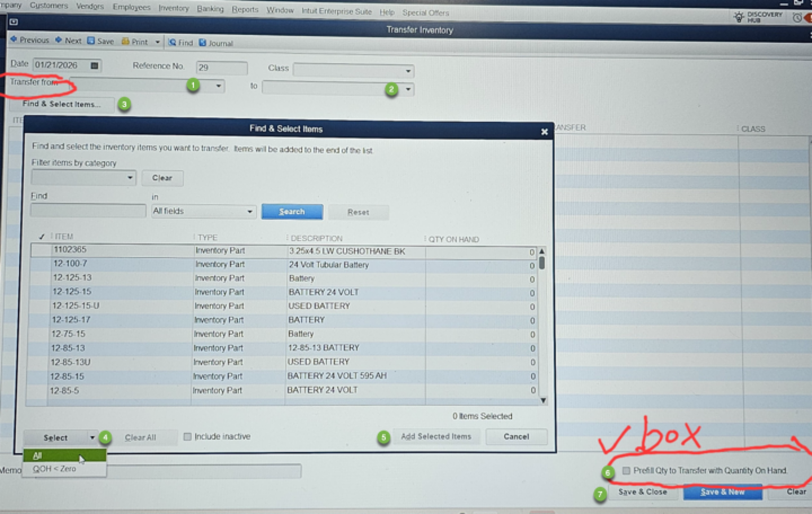This screenshot has width=812, height=514.
Task: Expand the All fields dropdown
Action: tap(250, 212)
